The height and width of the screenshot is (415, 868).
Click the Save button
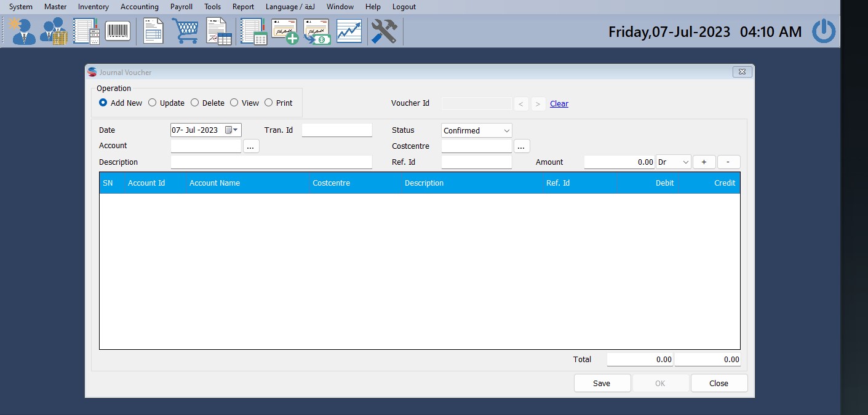point(602,383)
